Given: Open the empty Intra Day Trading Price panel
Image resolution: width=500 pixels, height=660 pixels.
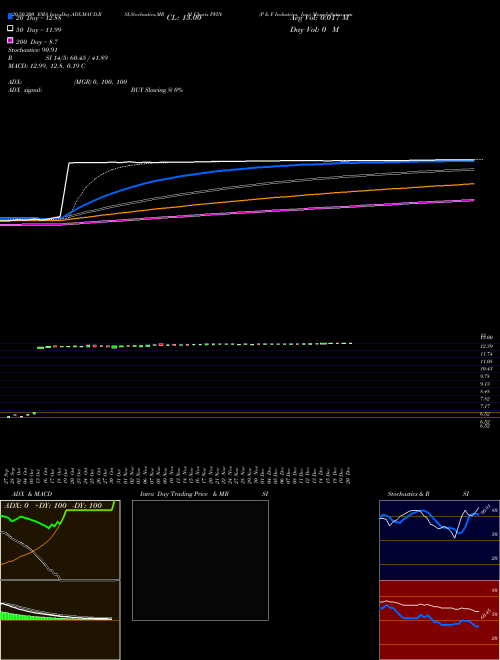Looking at the screenshot, I should point(200,560).
